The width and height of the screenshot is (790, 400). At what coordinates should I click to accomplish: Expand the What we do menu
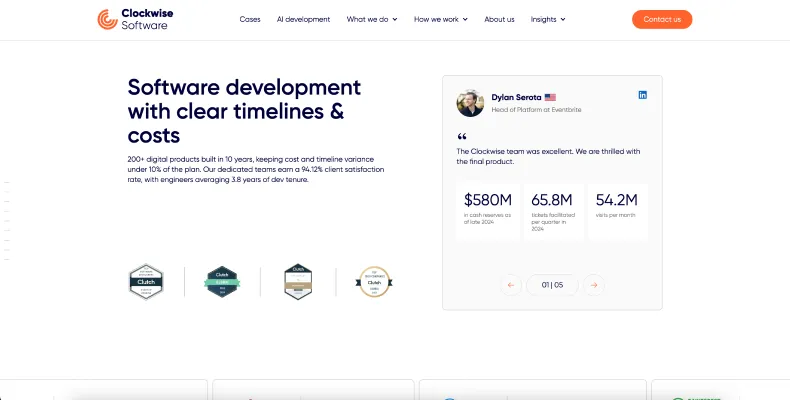(x=372, y=19)
